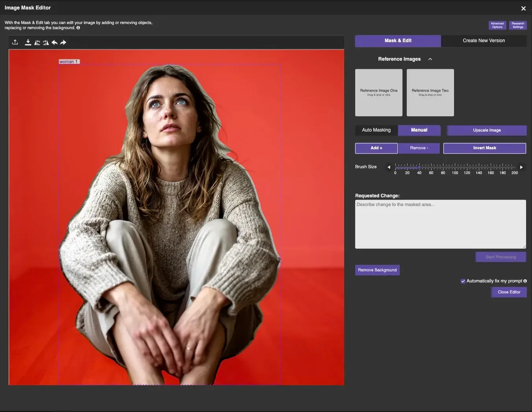The image size is (532, 412).
Task: Redo the last mask edit
Action: coord(63,43)
